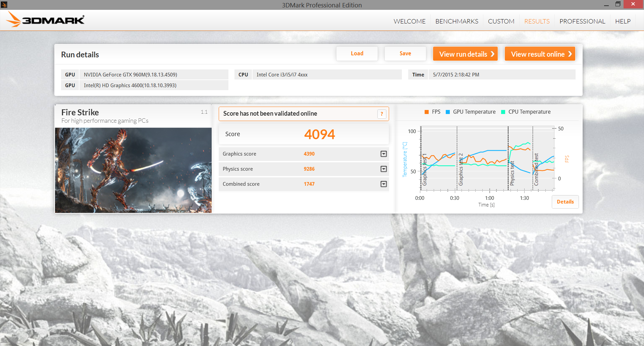This screenshot has width=644, height=346.
Task: Open the WELCOME tab
Action: 409,21
